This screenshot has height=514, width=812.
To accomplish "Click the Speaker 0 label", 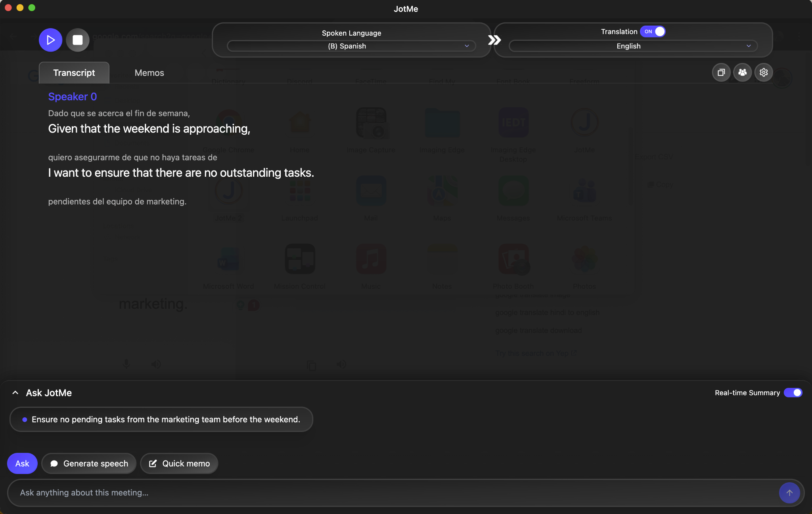I will pyautogui.click(x=73, y=97).
